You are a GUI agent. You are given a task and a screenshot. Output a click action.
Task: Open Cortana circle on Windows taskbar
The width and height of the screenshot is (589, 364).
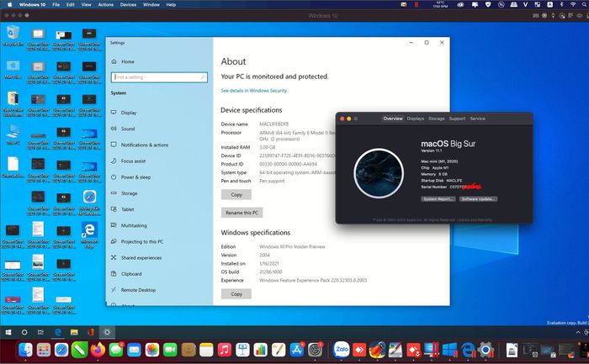[x=24, y=332]
